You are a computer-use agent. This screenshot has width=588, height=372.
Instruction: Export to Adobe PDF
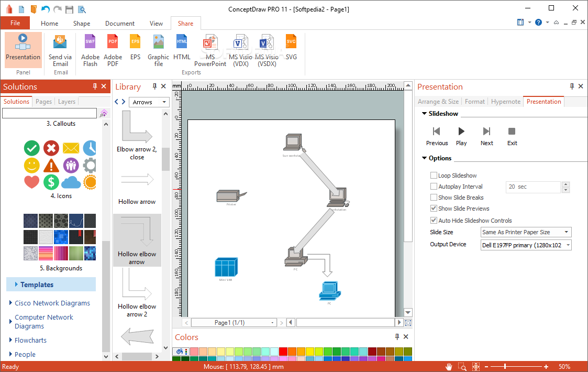pyautogui.click(x=113, y=51)
